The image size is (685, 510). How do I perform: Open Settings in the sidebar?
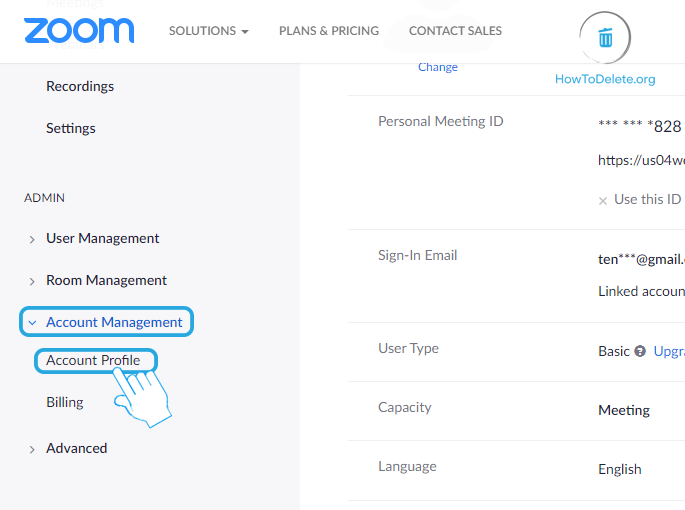71,129
